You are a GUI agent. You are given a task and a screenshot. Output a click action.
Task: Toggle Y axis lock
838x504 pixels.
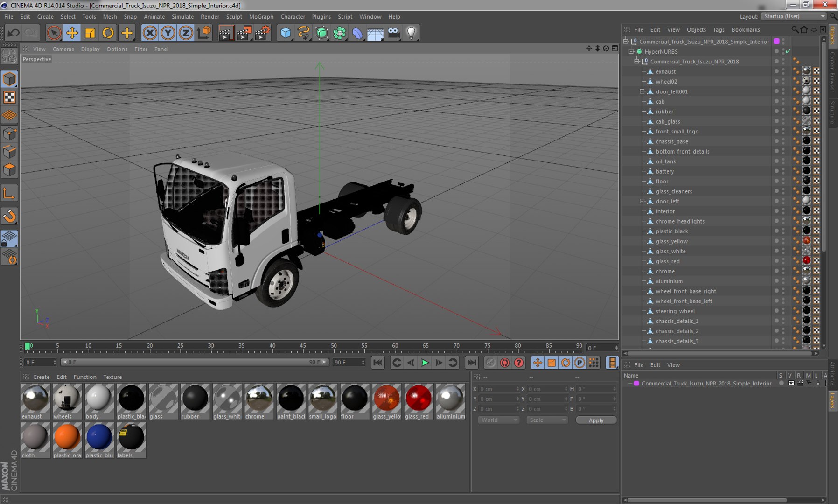pos(168,33)
